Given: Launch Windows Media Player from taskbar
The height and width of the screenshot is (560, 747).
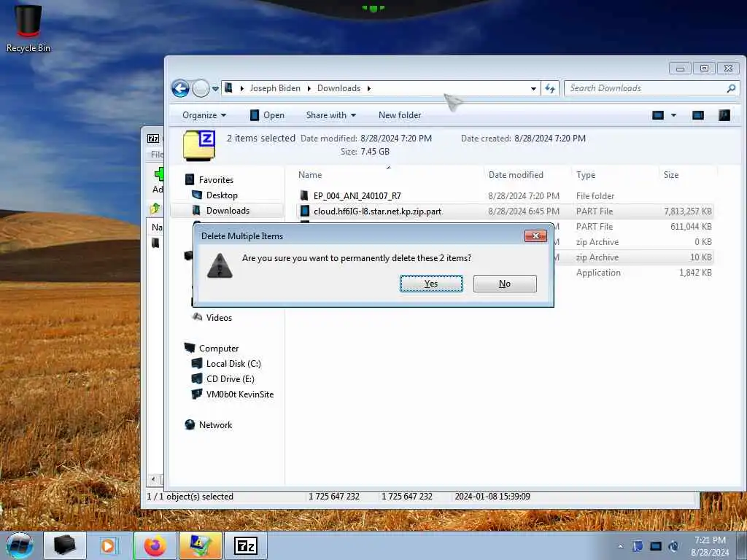Looking at the screenshot, I should [108, 545].
